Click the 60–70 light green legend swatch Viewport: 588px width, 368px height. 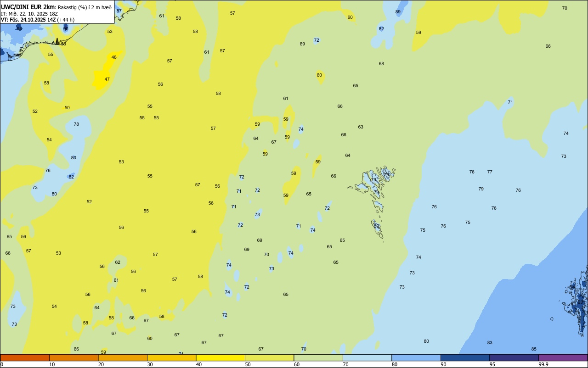click(x=318, y=357)
